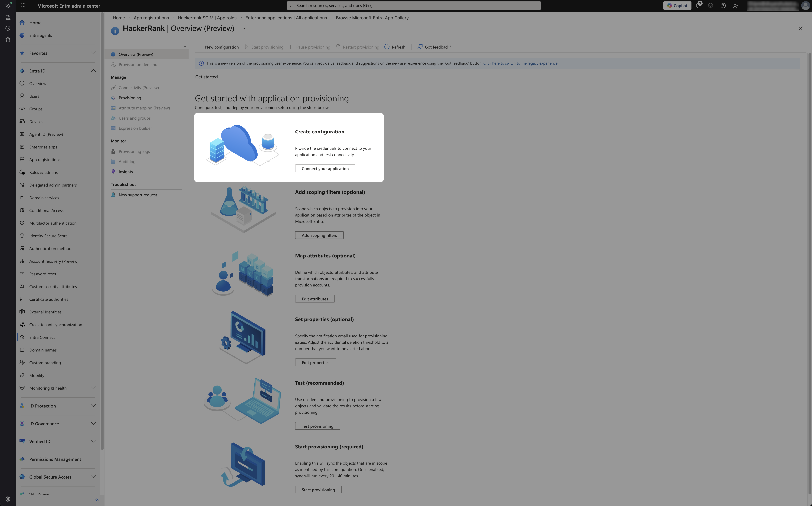Click the Edit properties button
Viewport: 812px width, 506px height.
click(x=315, y=362)
